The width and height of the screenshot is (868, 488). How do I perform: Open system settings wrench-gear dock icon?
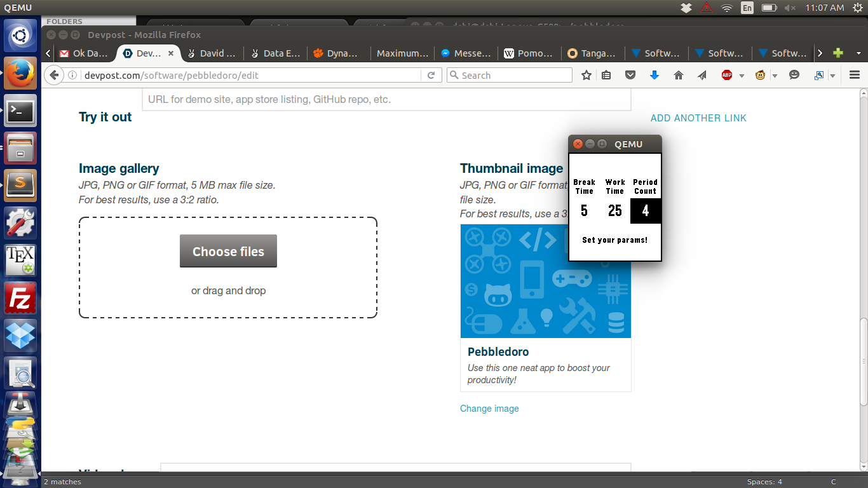[21, 223]
